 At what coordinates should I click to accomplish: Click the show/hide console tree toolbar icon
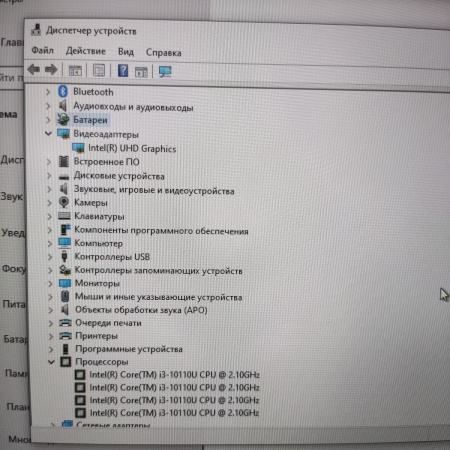point(75,71)
